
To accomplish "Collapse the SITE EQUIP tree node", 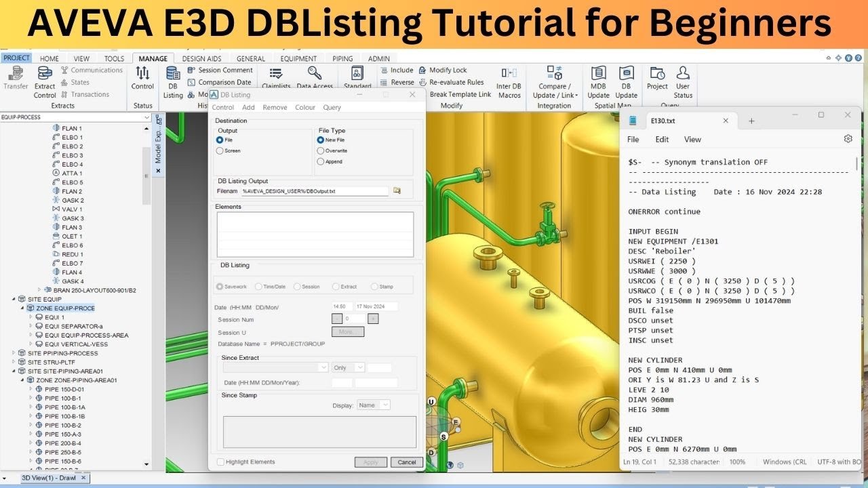I will (x=14, y=299).
